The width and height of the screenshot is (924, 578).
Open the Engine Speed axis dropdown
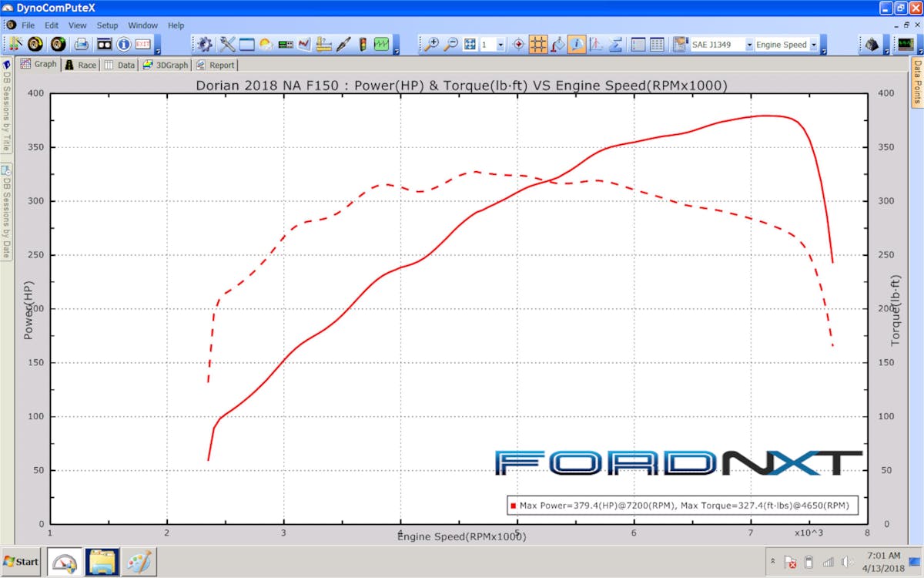pyautogui.click(x=814, y=45)
